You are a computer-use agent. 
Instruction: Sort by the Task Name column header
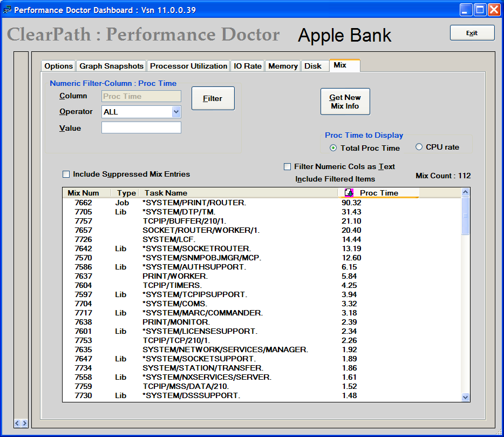(238, 193)
